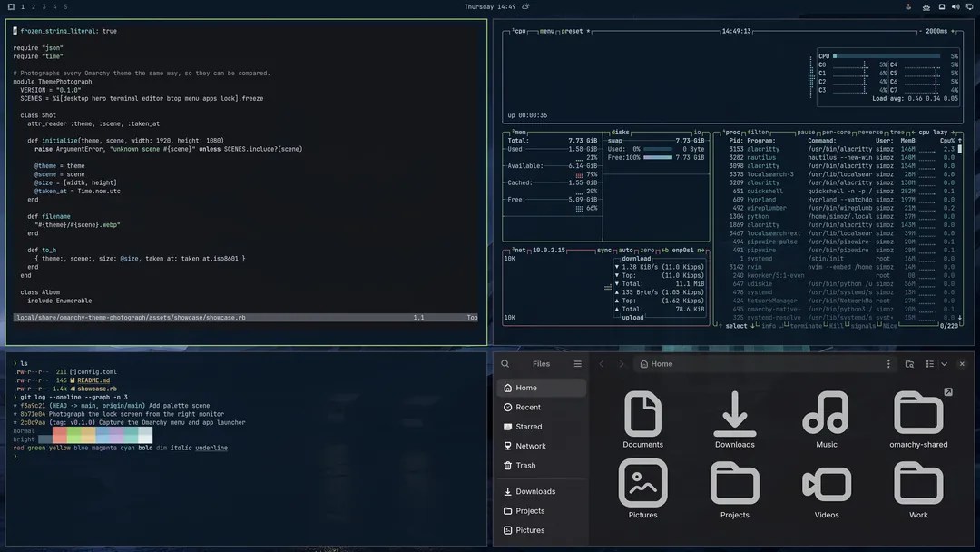Toggle tree view in btop processes
This screenshot has width=980, height=552.
pyautogui.click(x=897, y=133)
